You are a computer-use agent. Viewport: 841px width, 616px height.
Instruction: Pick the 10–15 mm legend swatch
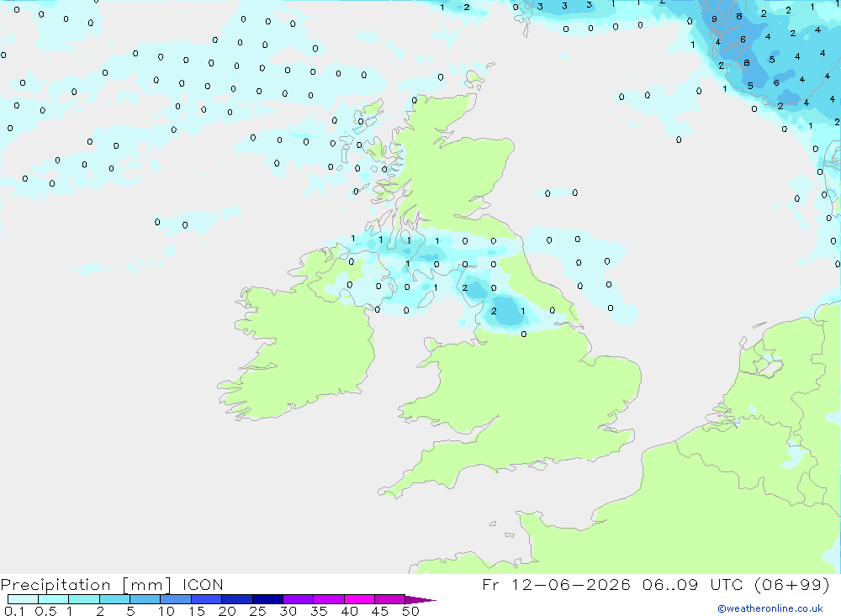[x=176, y=599]
